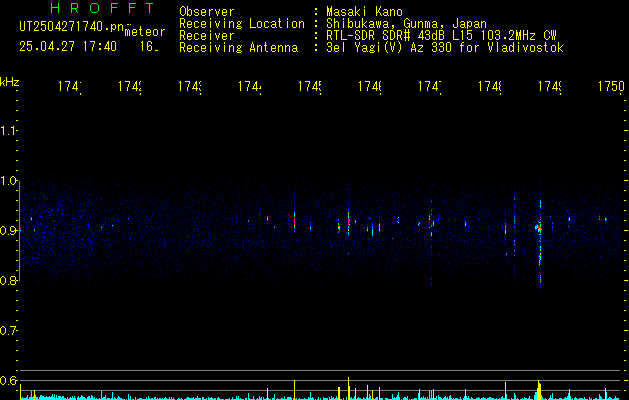Image resolution: width=629 pixels, height=400 pixels.
Task: Select the observer name Masaki Kano
Action: [364, 12]
